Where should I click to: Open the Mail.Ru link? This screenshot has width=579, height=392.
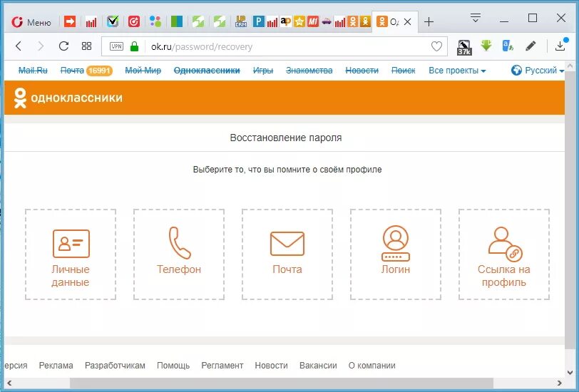33,71
